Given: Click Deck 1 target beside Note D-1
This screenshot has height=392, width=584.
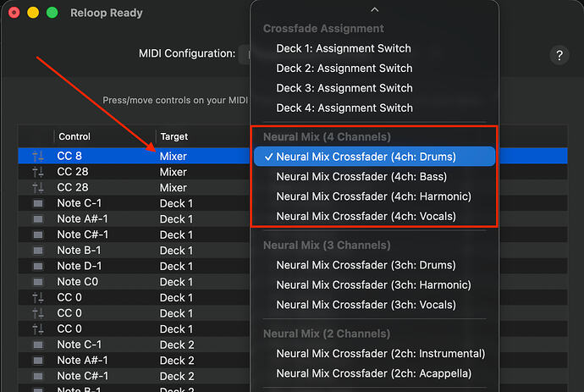Looking at the screenshot, I should 176,267.
